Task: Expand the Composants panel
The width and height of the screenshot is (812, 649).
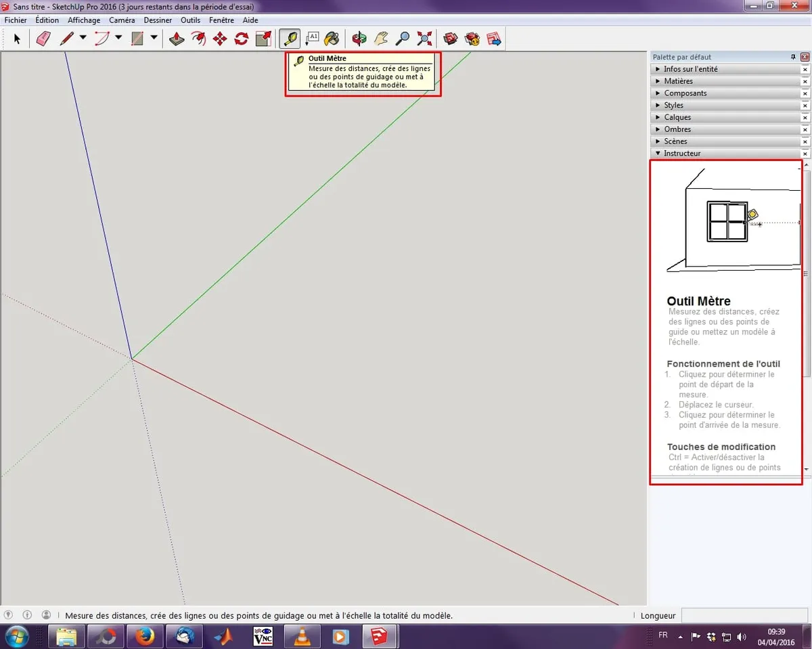Action: [725, 93]
